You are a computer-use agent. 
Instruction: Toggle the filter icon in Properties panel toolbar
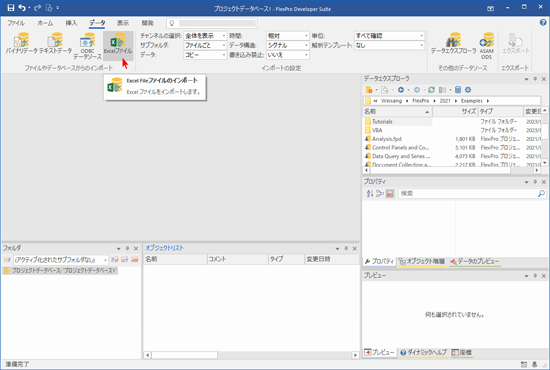tap(390, 193)
